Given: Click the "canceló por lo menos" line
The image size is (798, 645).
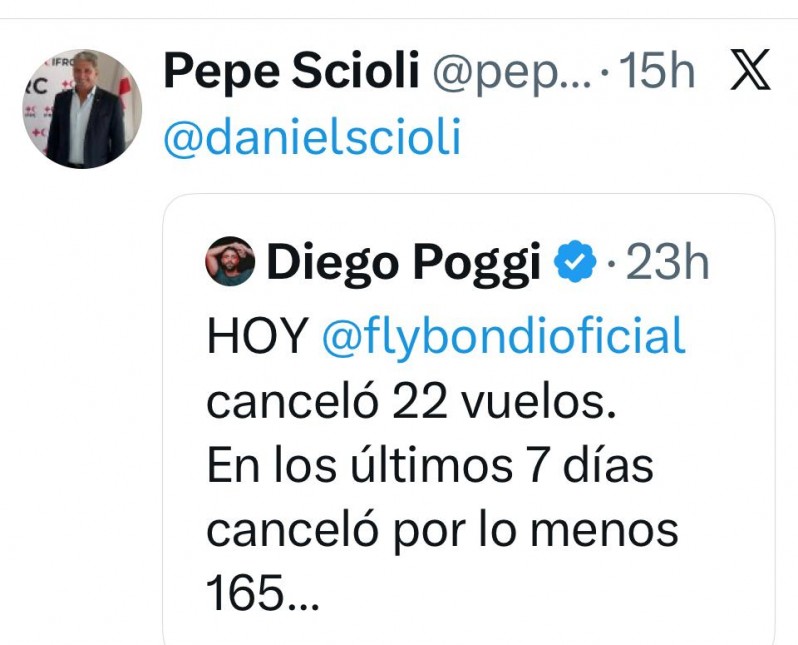Looking at the screenshot, I should pos(442,531).
